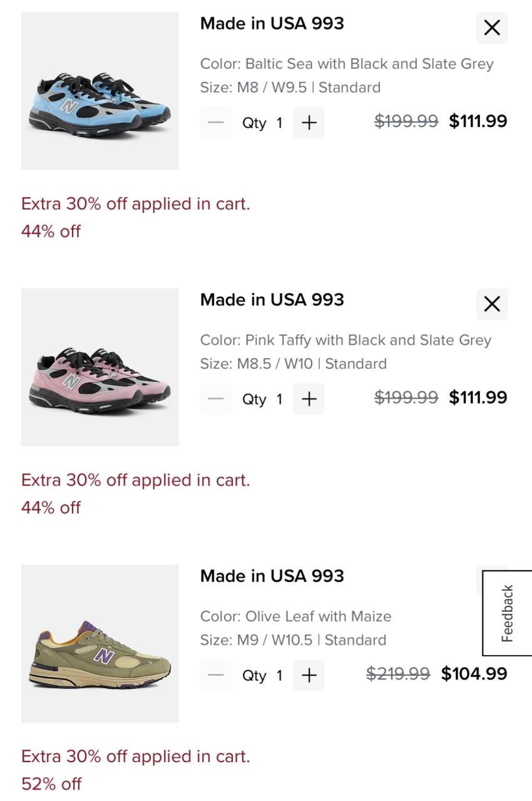Open the first Made in USA 993 title
This screenshot has width=532, height=801.
(x=272, y=24)
